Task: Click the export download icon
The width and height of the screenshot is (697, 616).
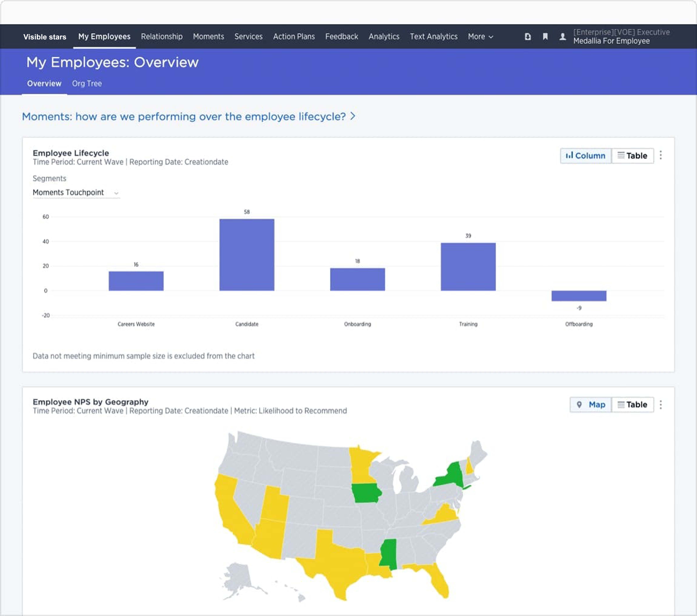Action: [528, 37]
